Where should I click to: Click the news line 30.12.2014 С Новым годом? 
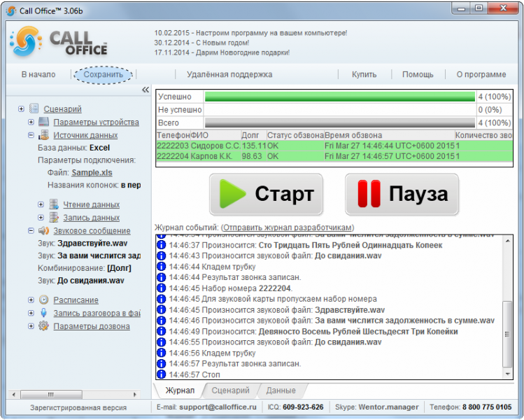click(201, 43)
